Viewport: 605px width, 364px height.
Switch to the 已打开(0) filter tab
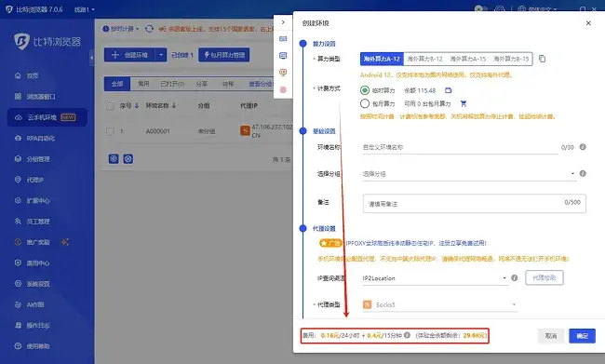(x=172, y=84)
